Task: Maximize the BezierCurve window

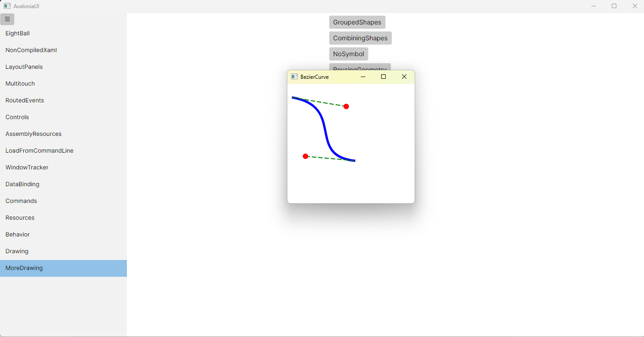Action: (x=383, y=77)
